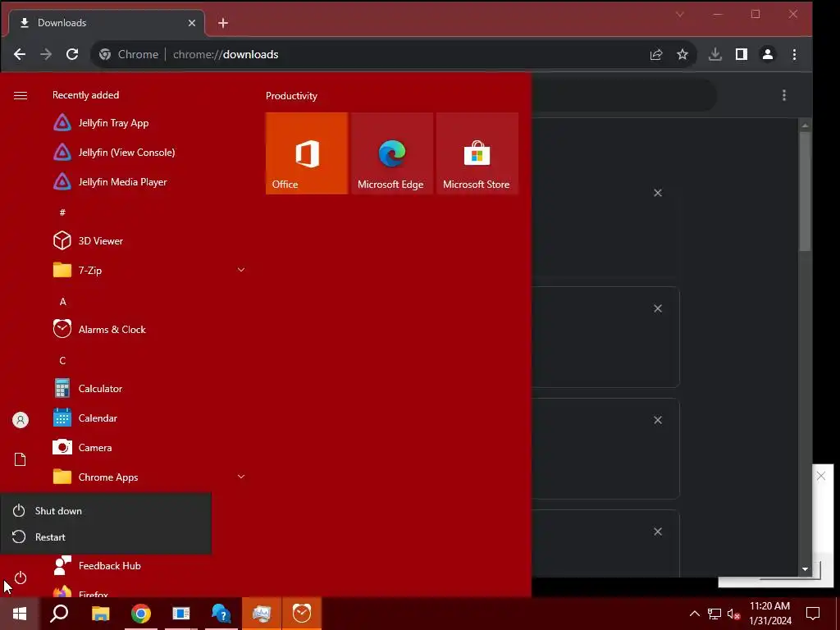The height and width of the screenshot is (630, 840).
Task: Toggle Chrome side panel
Action: [742, 54]
